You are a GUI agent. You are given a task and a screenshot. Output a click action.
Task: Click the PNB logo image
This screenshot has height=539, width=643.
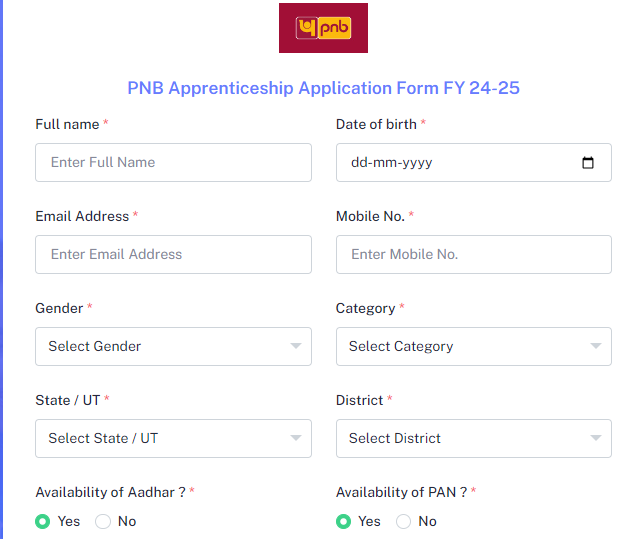tap(323, 28)
